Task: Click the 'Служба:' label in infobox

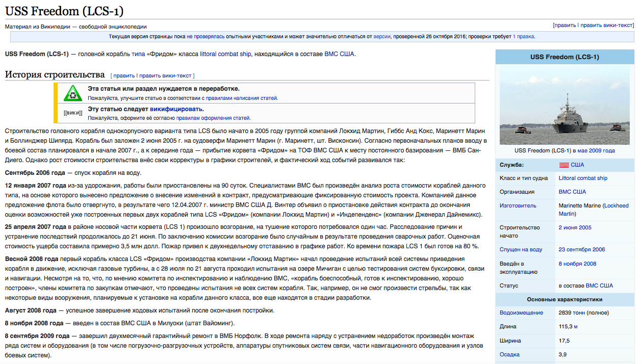Action: 511,165
